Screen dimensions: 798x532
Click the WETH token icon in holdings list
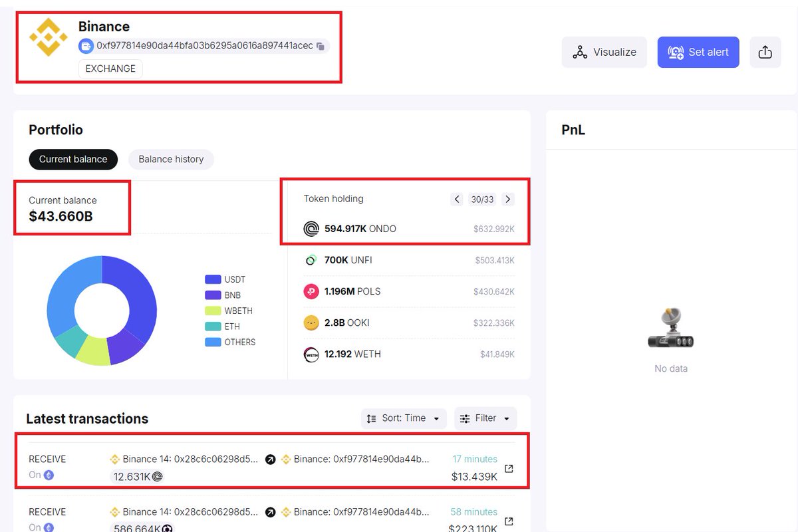click(311, 354)
